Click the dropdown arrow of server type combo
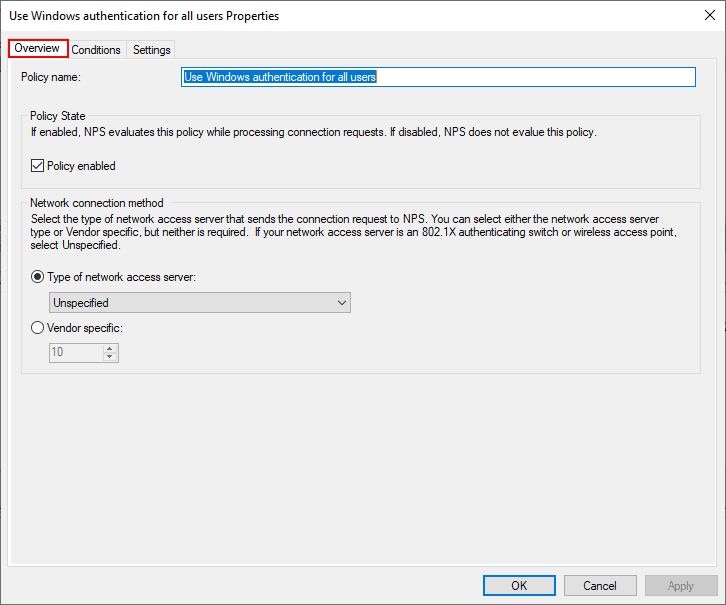This screenshot has width=726, height=605. [342, 302]
